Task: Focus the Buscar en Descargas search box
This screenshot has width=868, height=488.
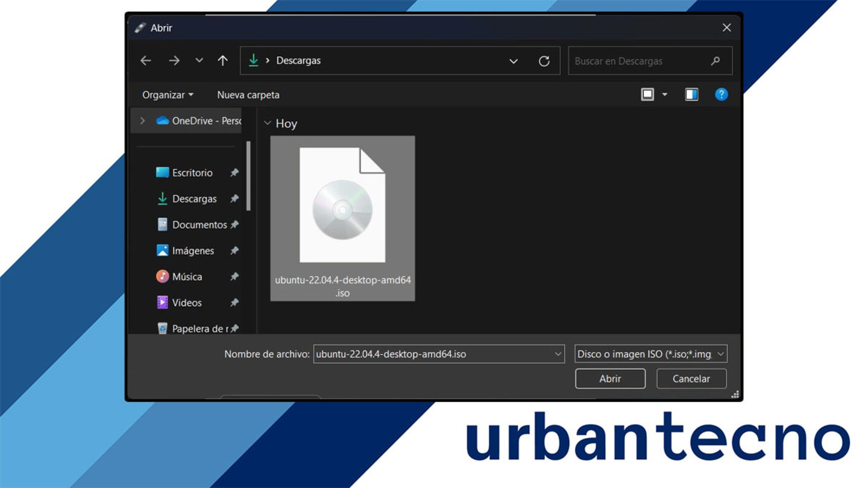Action: [650, 61]
